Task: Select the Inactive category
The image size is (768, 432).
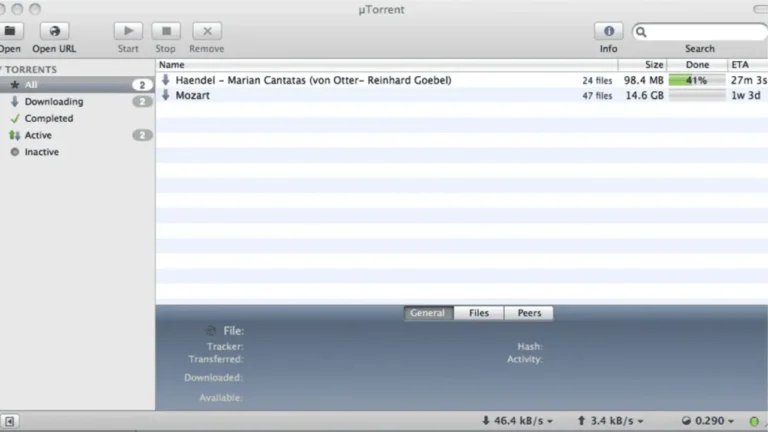Action: coord(77,152)
